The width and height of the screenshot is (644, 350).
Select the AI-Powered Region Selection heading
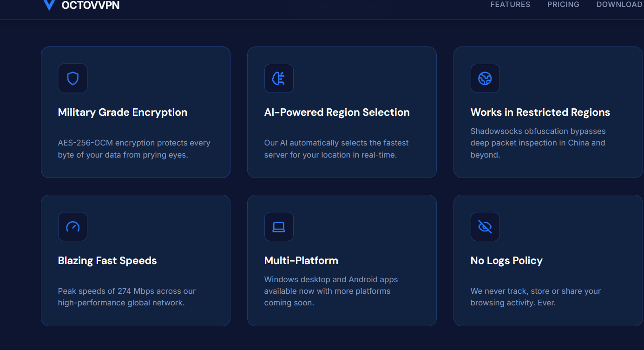pyautogui.click(x=337, y=112)
